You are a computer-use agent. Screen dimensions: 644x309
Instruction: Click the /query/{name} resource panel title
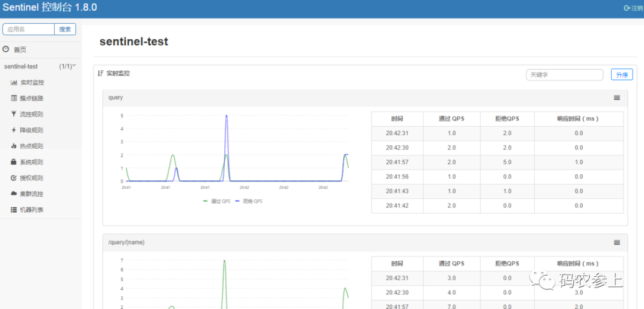point(126,242)
